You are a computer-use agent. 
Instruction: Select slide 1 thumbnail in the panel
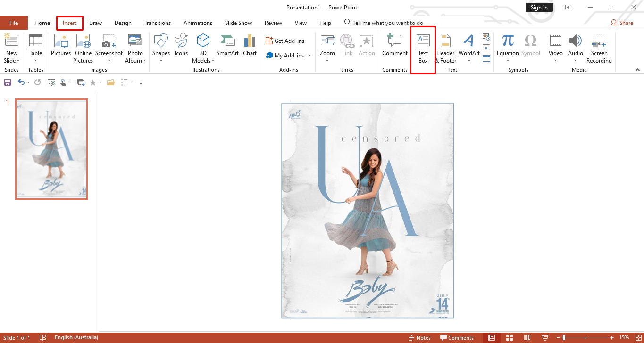[51, 149]
